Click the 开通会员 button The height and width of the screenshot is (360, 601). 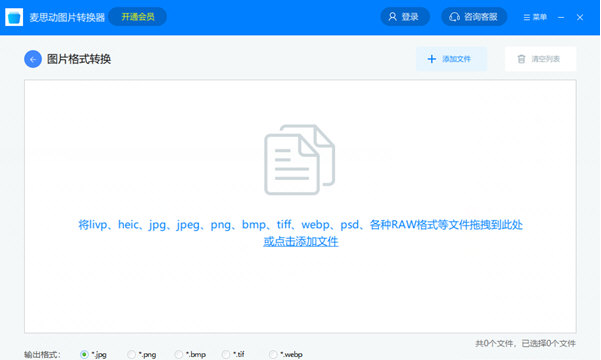[138, 17]
